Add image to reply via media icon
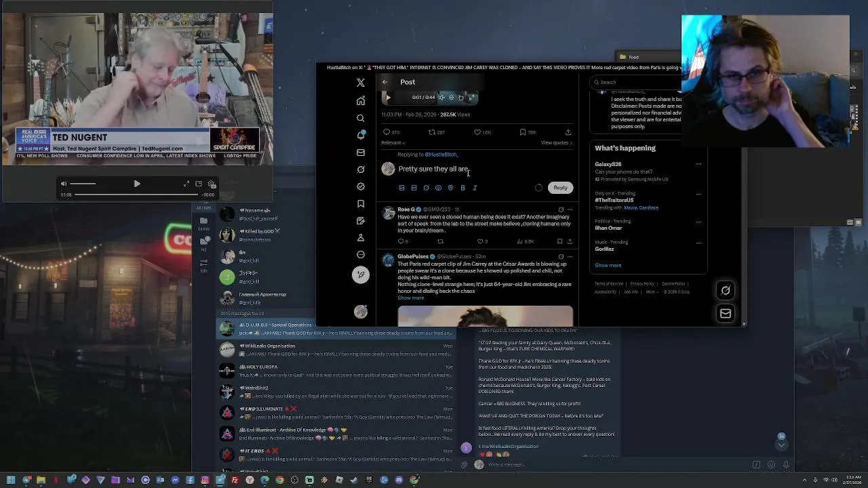 coord(401,188)
